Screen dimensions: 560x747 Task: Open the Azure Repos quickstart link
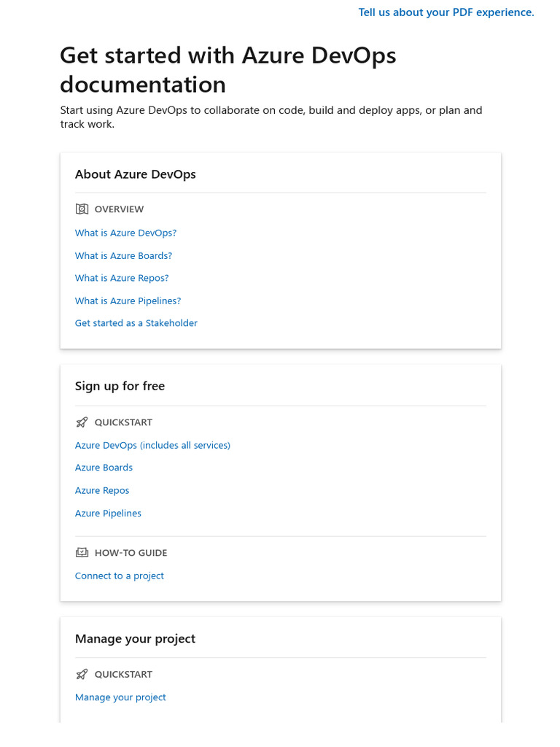coord(102,490)
